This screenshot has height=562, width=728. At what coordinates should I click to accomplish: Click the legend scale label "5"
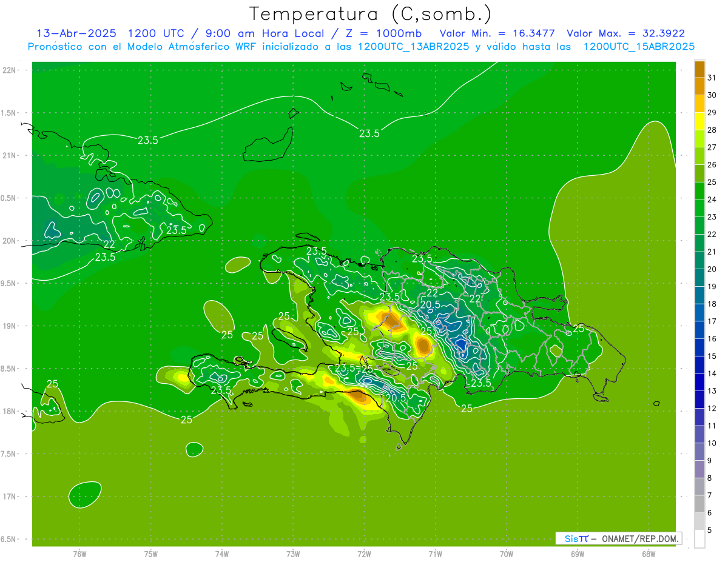pos(709,530)
